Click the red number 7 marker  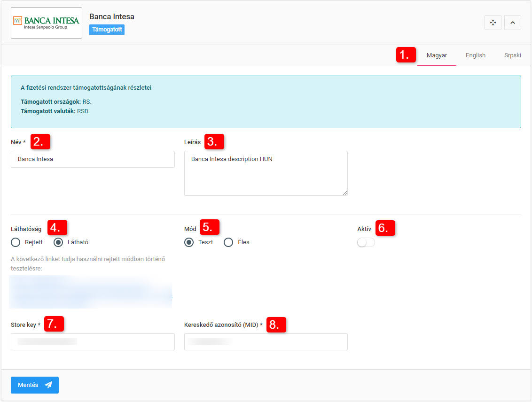(54, 324)
